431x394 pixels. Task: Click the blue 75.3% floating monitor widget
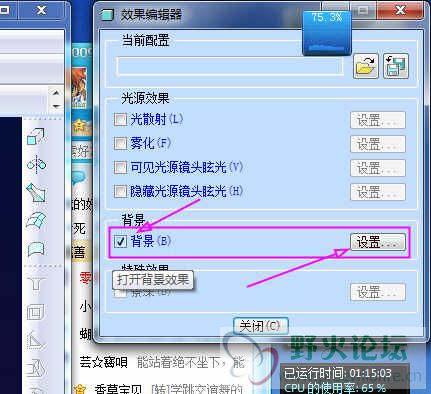[327, 32]
